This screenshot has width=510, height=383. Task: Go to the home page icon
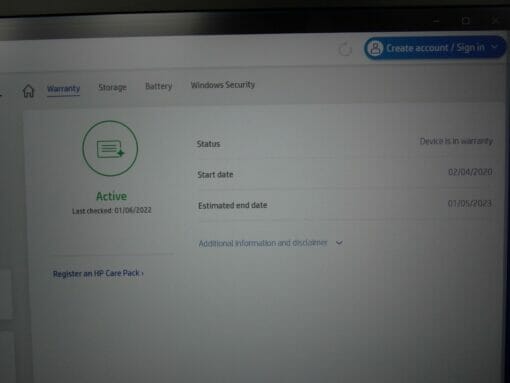(x=28, y=91)
